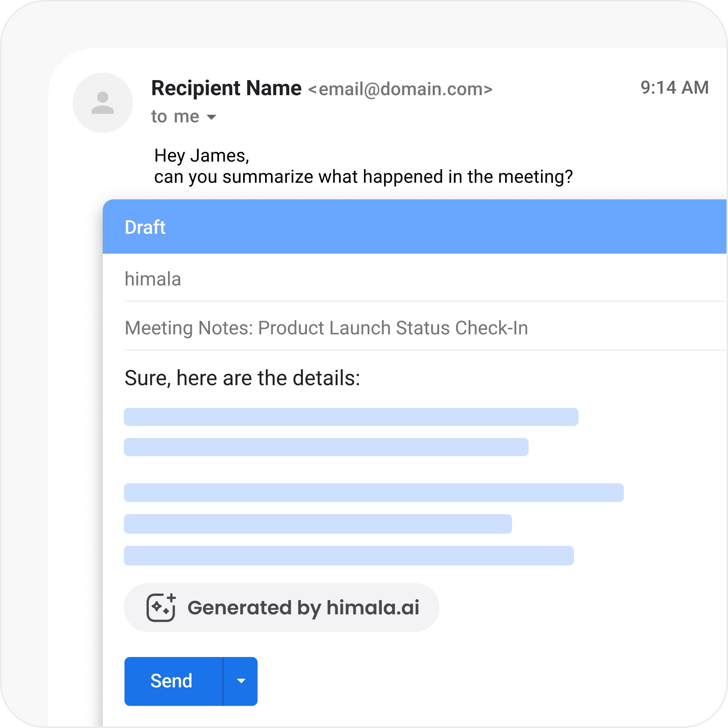The image size is (728, 728).
Task: Expand the 'to me' recipient details arrow
Action: tap(212, 117)
